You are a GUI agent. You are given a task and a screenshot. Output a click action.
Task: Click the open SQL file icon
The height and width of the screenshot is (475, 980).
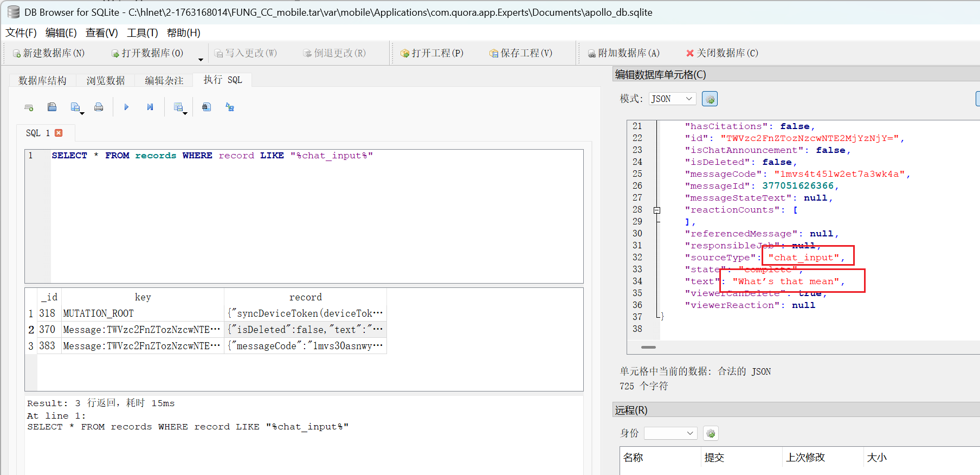52,107
